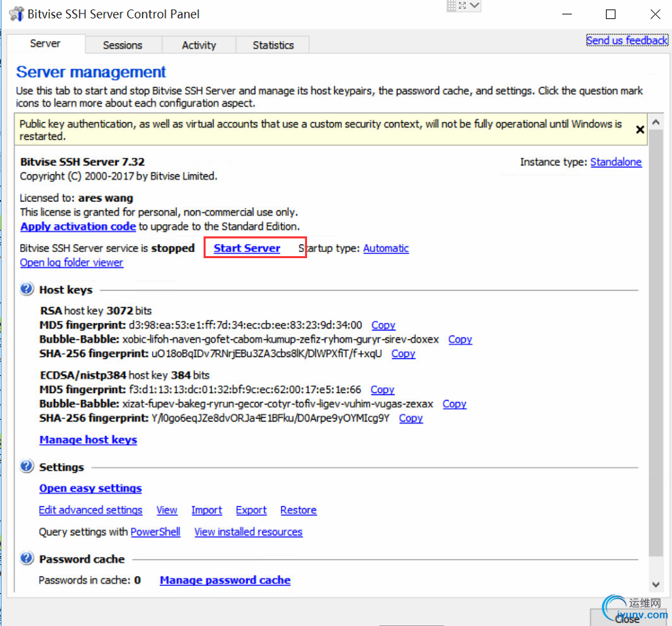Copy the ECDSA SHA-256 fingerprint
Screen dimensions: 672x626
[x=411, y=418]
